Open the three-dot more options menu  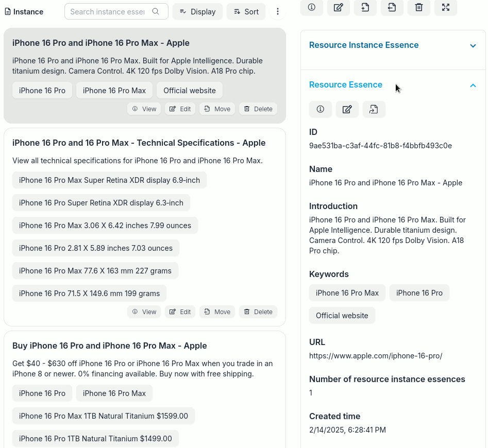(x=278, y=12)
